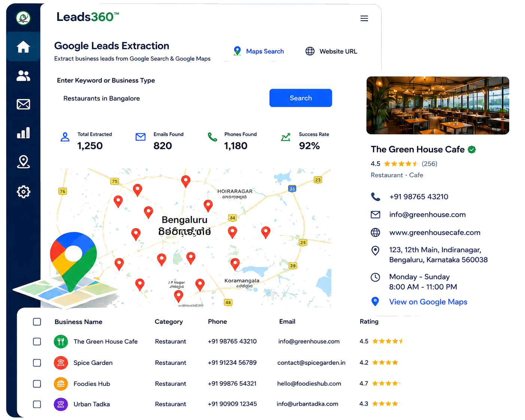Click the Leads360 round logo icon in sidebar
The height and width of the screenshot is (420, 525).
(23, 18)
